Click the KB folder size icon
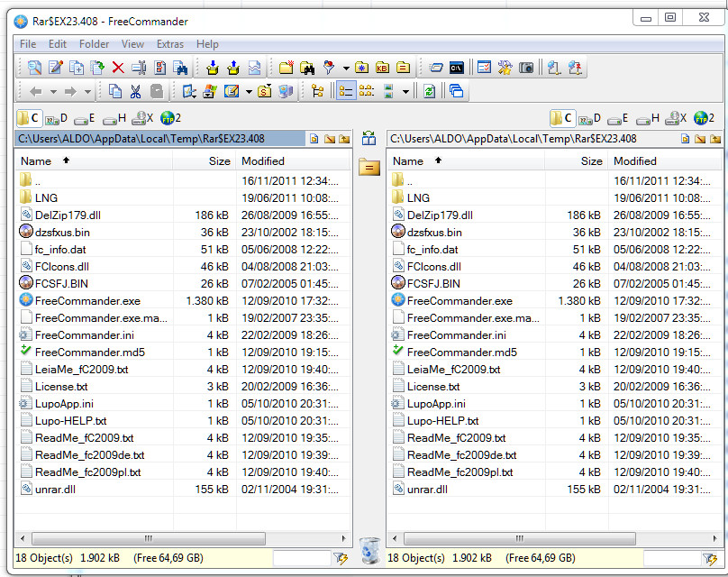Image resolution: width=728 pixels, height=577 pixels. click(x=383, y=68)
